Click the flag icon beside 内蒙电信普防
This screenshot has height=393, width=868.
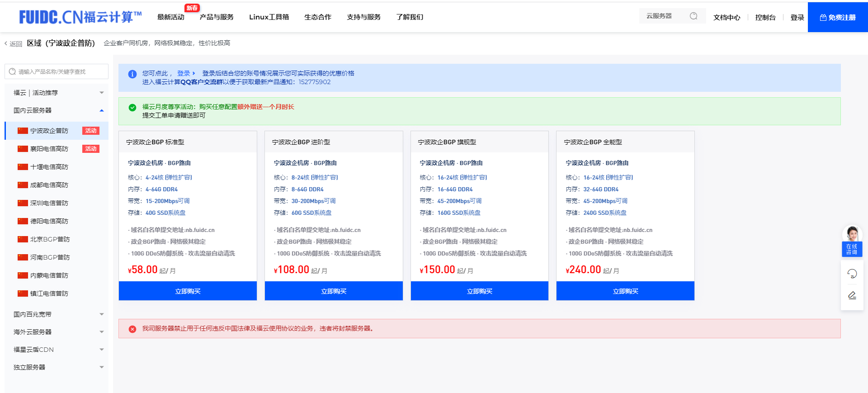click(x=23, y=275)
